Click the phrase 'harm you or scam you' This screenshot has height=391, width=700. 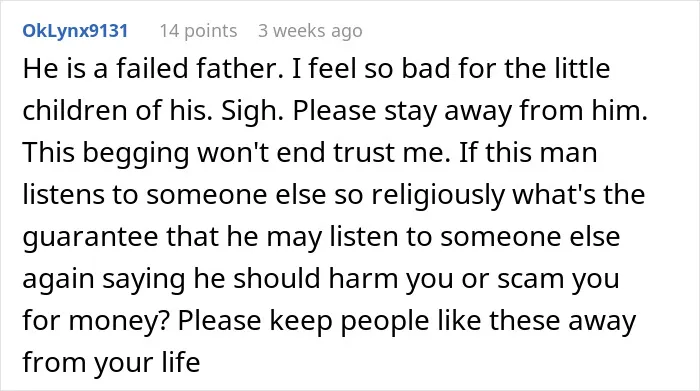tap(474, 279)
